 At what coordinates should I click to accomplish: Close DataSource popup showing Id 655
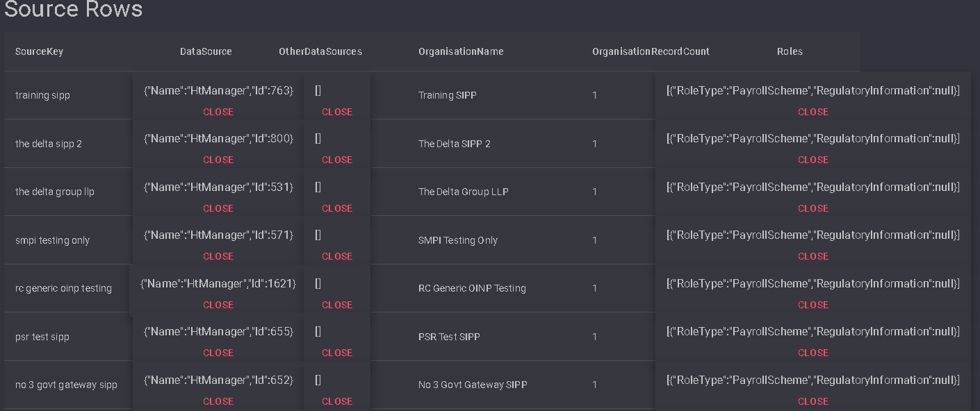click(218, 353)
